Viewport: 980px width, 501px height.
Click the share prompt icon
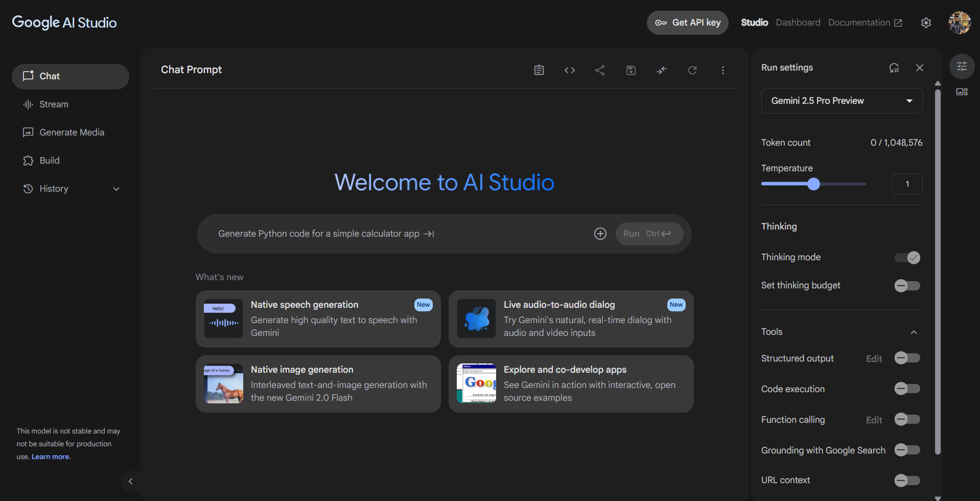coord(600,70)
